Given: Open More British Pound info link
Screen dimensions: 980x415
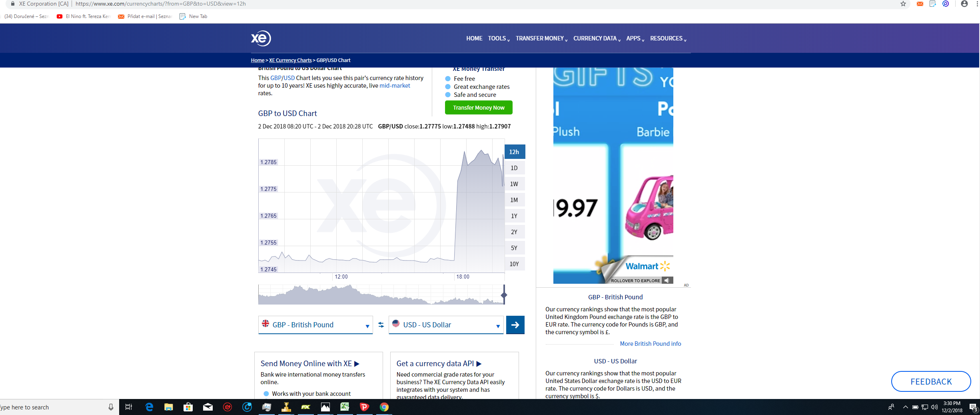Looking at the screenshot, I should 651,344.
